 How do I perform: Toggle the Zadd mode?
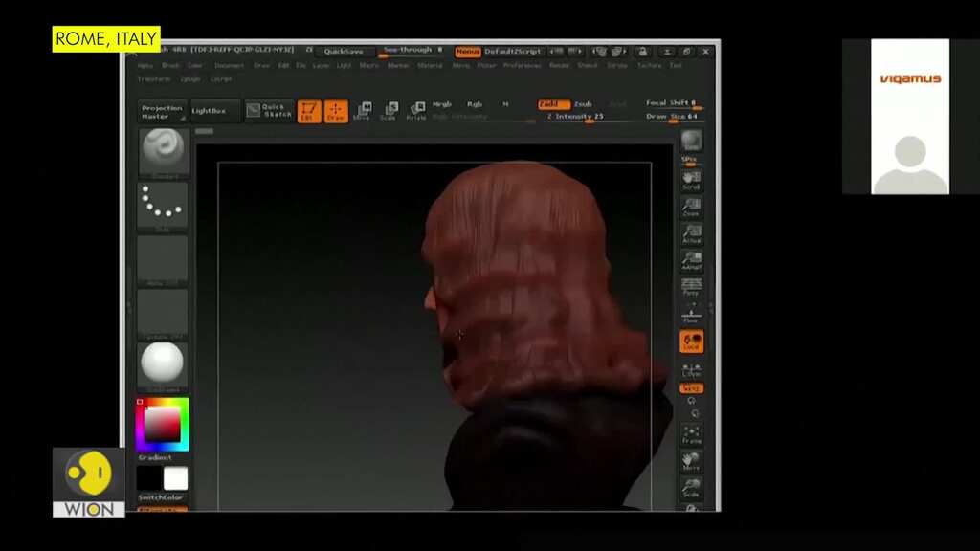pos(554,104)
